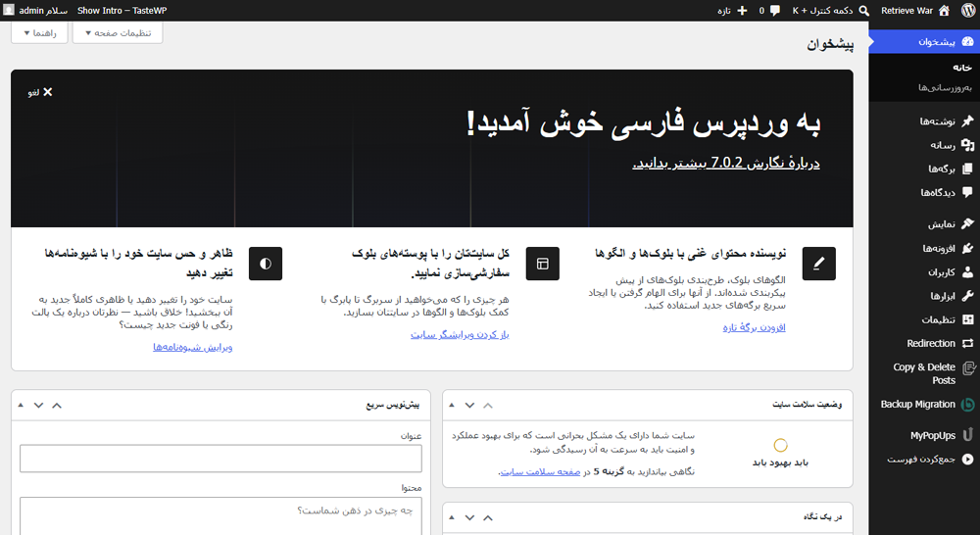Click the Retrieve War site name text
Viewport: 980px width, 535px height.
906,11
